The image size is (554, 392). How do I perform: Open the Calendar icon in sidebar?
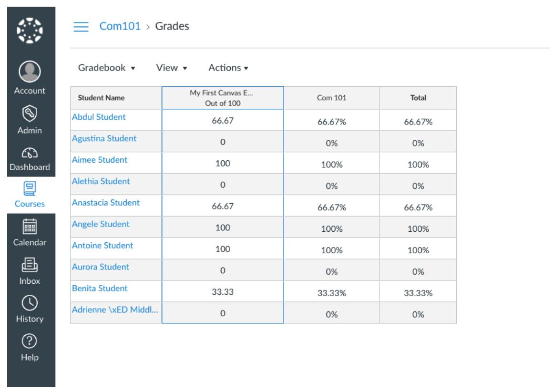coord(30,225)
